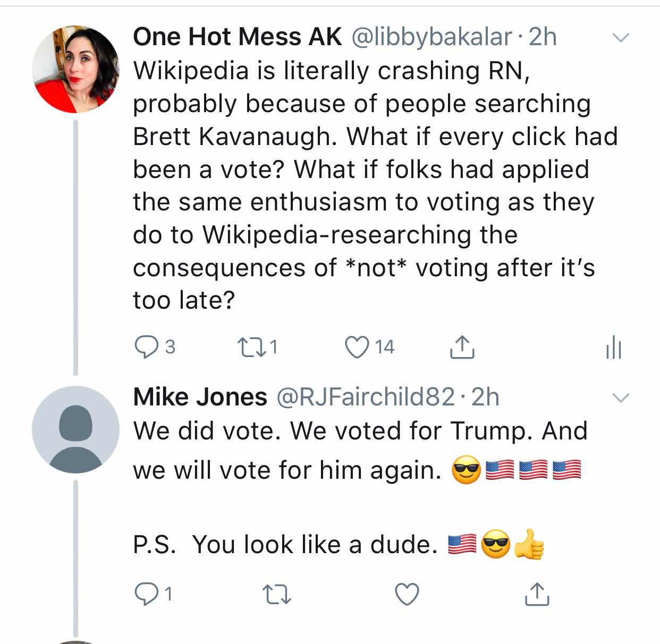
Task: Reply to One Hot Mess AK's tweet
Action: 145,348
